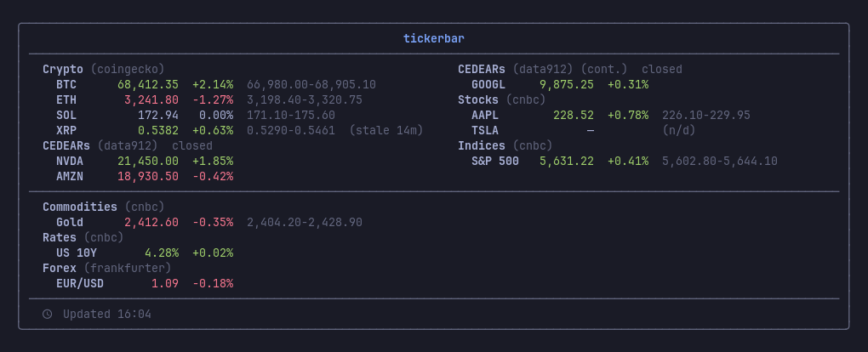The width and height of the screenshot is (868, 352).
Task: Select the Rates section heading
Action: click(60, 237)
